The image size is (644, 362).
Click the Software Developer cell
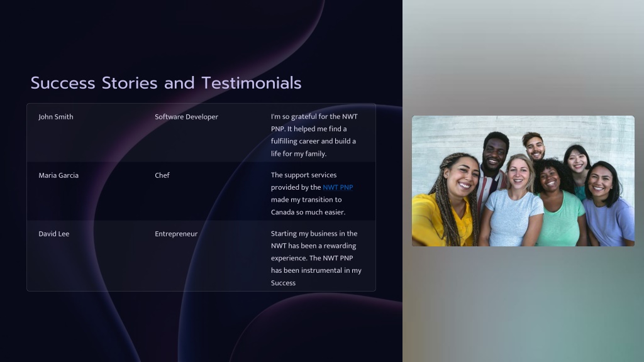tap(186, 116)
